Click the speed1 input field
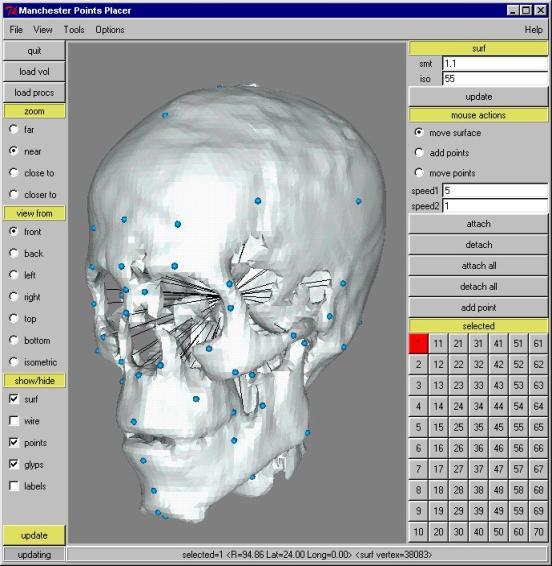Viewport: 552px width, 566px height. point(495,191)
